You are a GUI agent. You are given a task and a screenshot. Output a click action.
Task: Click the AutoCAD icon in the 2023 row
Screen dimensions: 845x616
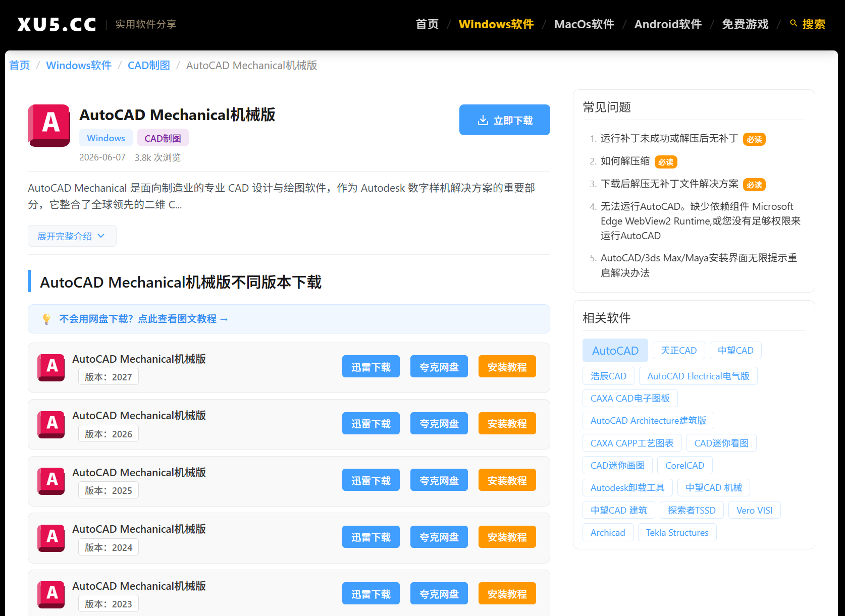(x=51, y=595)
